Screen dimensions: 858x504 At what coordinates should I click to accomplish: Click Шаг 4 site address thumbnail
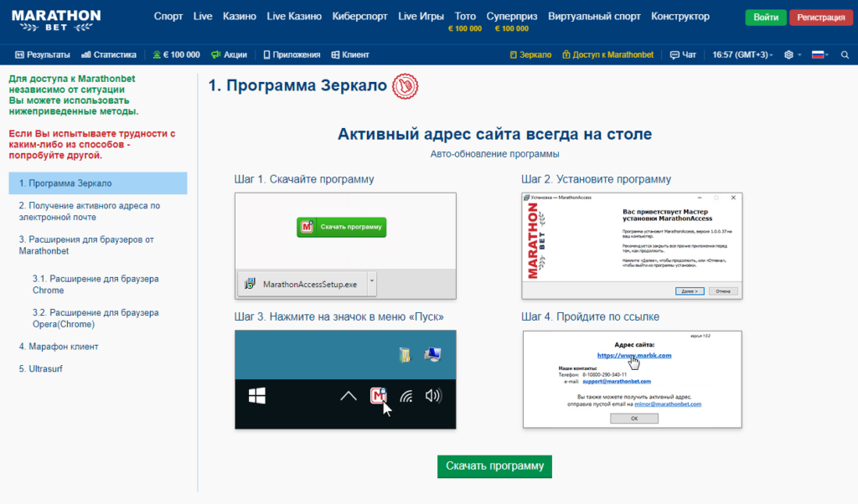(x=632, y=379)
